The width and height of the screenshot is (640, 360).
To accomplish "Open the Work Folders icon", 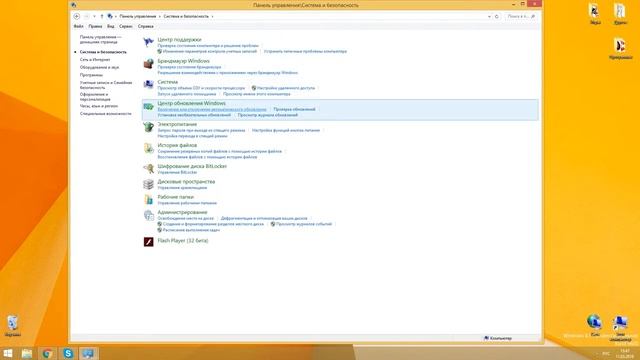I will coord(149,199).
